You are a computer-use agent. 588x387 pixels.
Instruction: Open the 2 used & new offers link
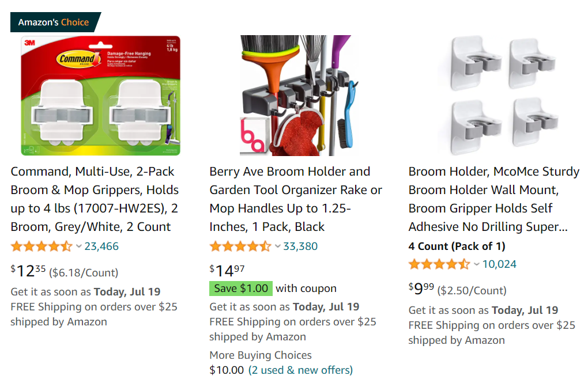tap(300, 370)
